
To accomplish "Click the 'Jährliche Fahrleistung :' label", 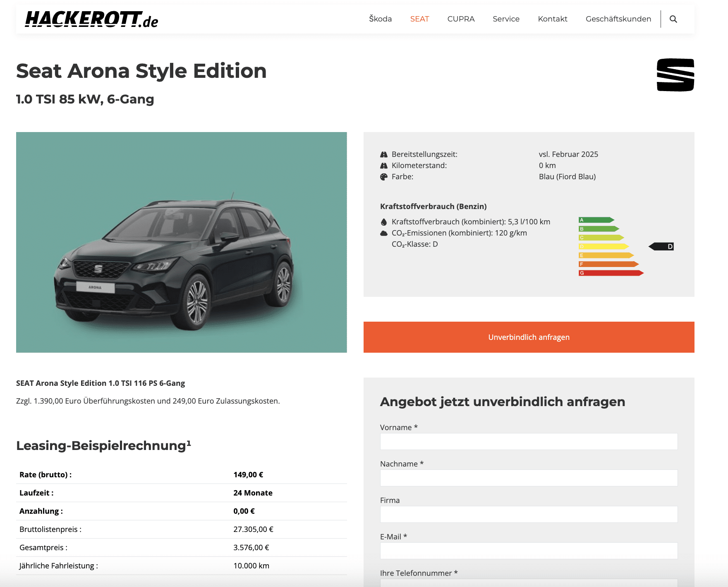I will pyautogui.click(x=59, y=566).
